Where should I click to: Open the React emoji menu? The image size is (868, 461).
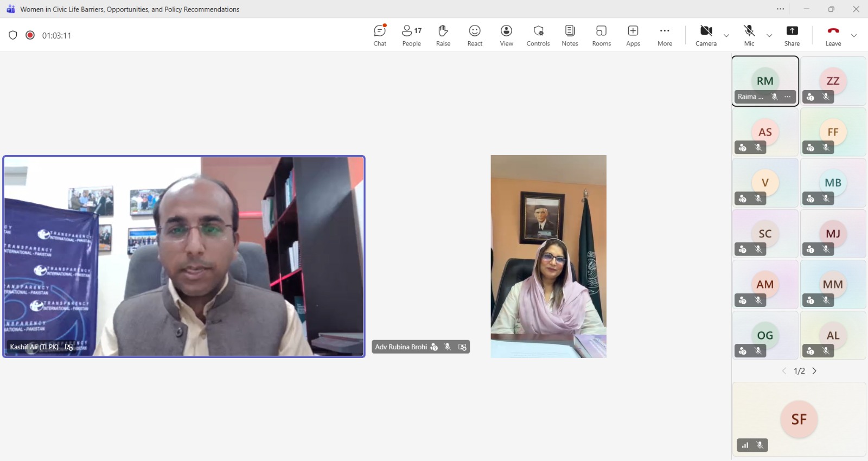point(475,35)
